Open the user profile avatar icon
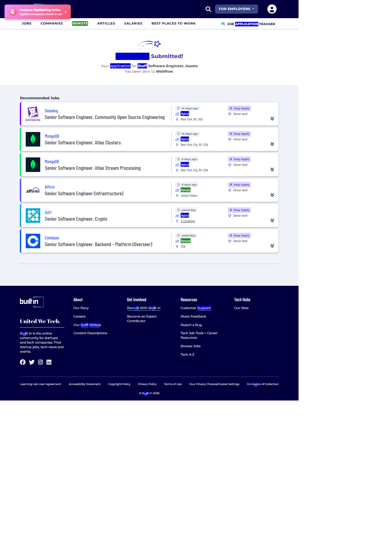This screenshot has height=534, width=392. tap(272, 9)
